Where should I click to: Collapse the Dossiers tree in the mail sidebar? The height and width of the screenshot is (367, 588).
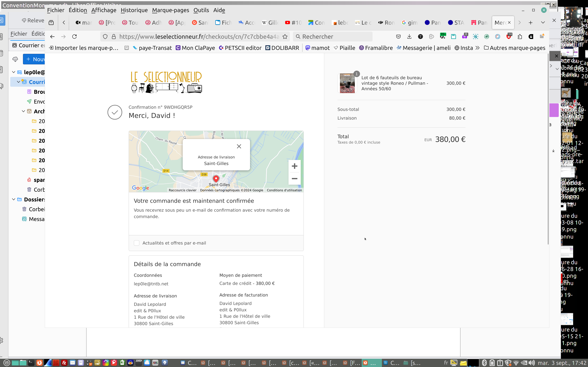pos(14,199)
